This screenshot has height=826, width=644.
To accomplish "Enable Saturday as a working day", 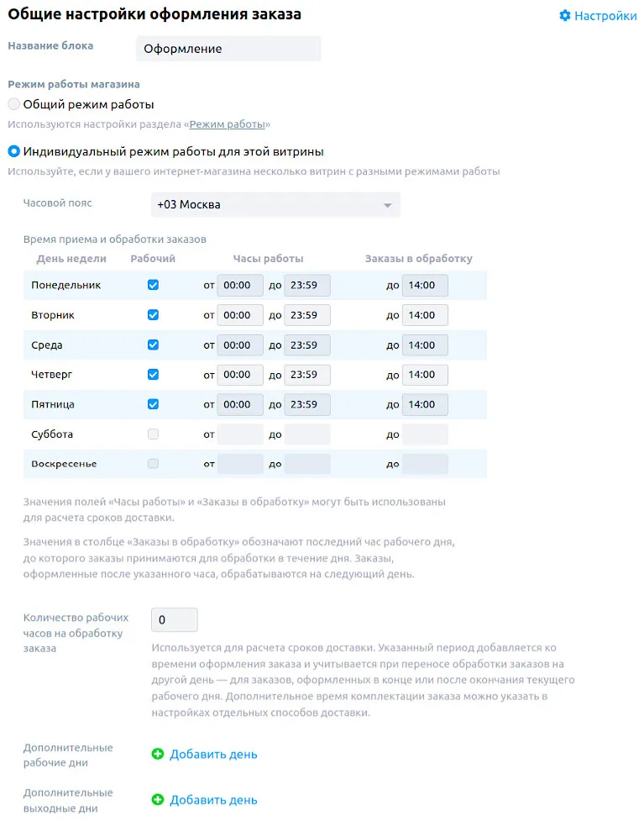I will click(153, 434).
